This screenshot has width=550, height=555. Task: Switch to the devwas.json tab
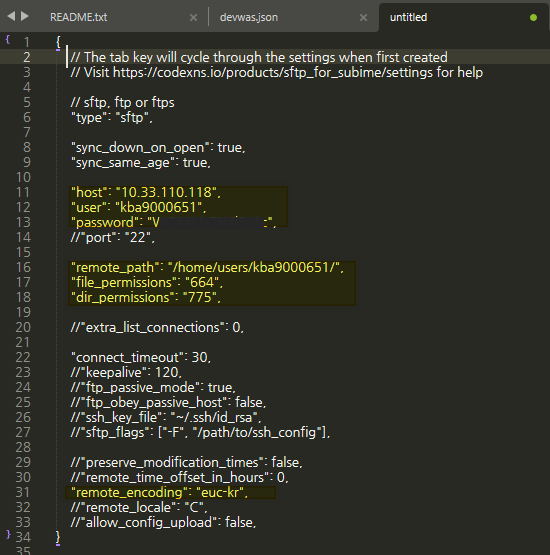(249, 17)
